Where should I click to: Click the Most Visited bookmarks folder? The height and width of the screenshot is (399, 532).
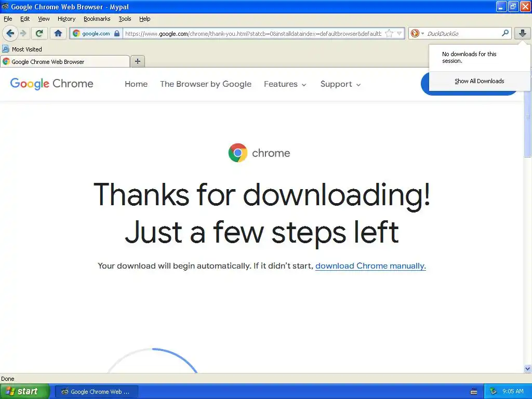[22, 49]
